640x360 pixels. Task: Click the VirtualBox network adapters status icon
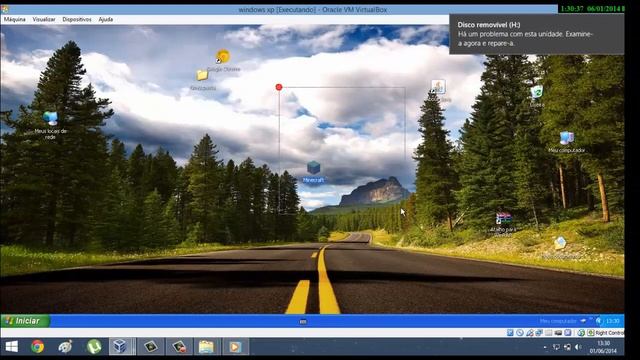click(539, 333)
